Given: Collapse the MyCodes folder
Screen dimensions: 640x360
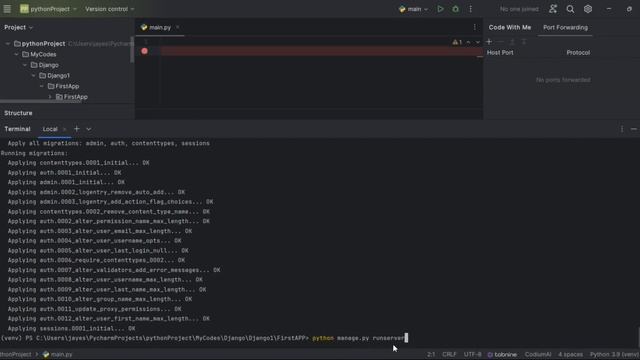Looking at the screenshot, I should 16,54.
